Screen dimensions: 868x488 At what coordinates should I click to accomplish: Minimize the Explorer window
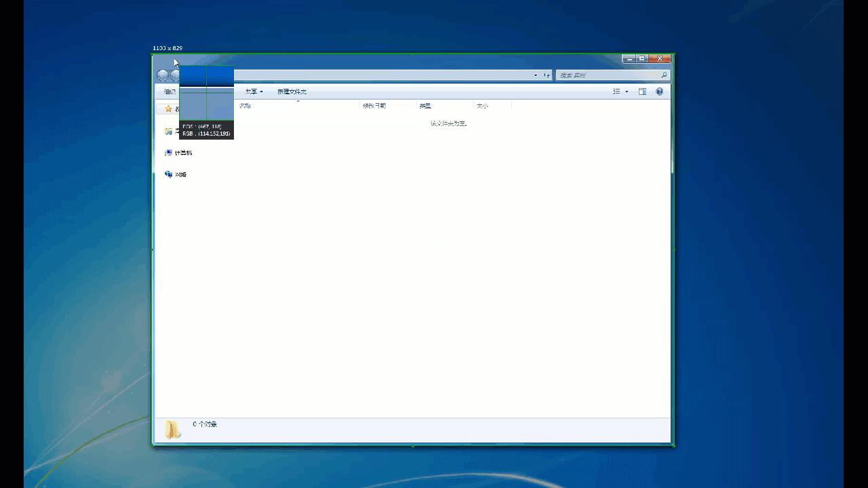coord(629,59)
